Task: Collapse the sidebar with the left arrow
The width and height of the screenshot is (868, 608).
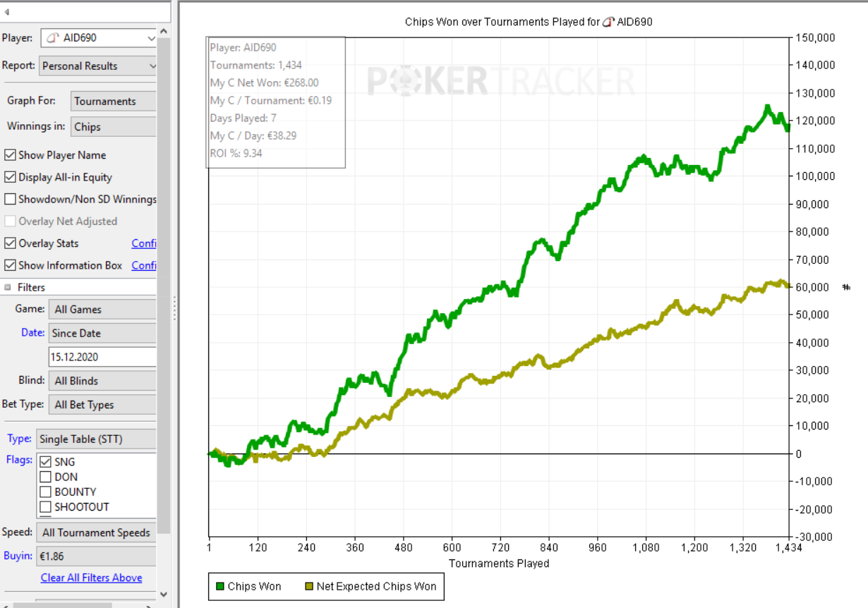Action: click(x=7, y=12)
